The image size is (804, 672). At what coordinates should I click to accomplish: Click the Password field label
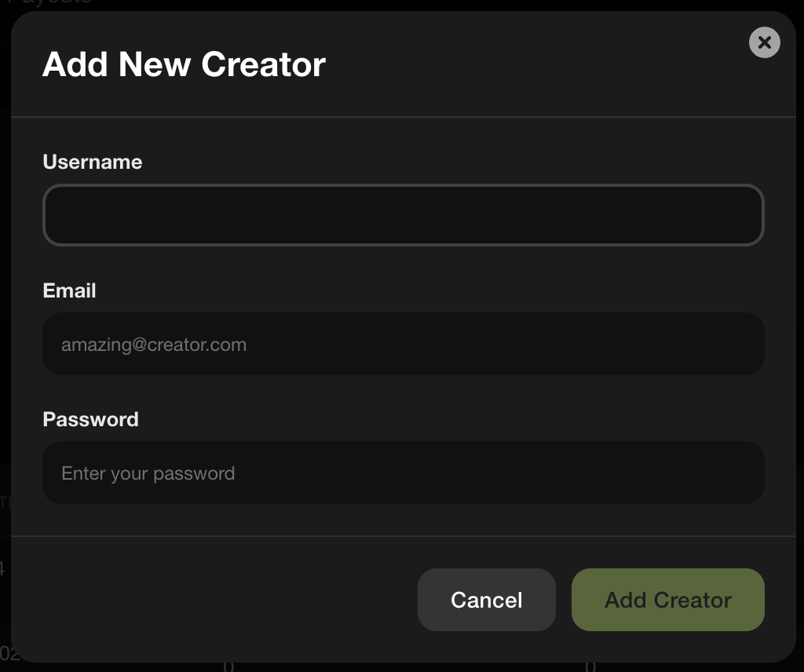[91, 419]
